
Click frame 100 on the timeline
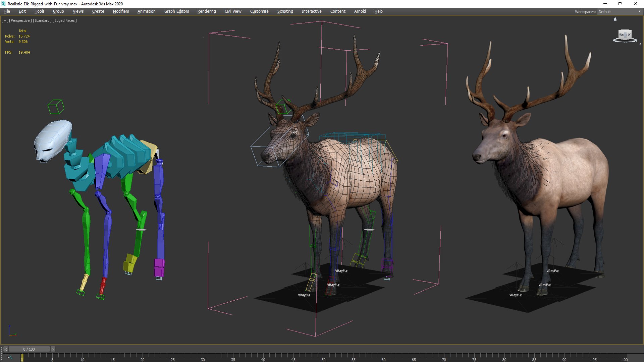625,359
